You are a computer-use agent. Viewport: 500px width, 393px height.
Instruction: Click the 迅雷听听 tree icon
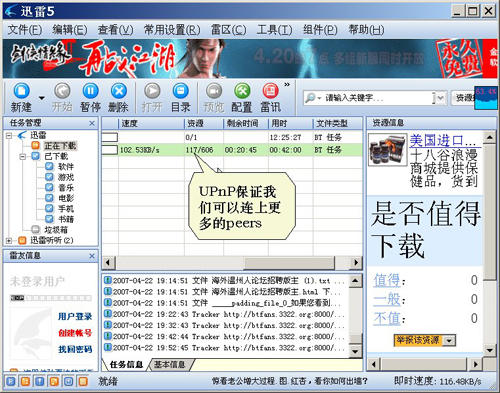click(22, 240)
